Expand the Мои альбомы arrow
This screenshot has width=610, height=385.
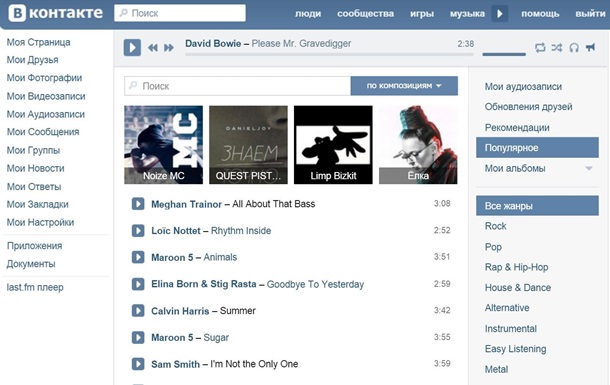[x=589, y=168]
